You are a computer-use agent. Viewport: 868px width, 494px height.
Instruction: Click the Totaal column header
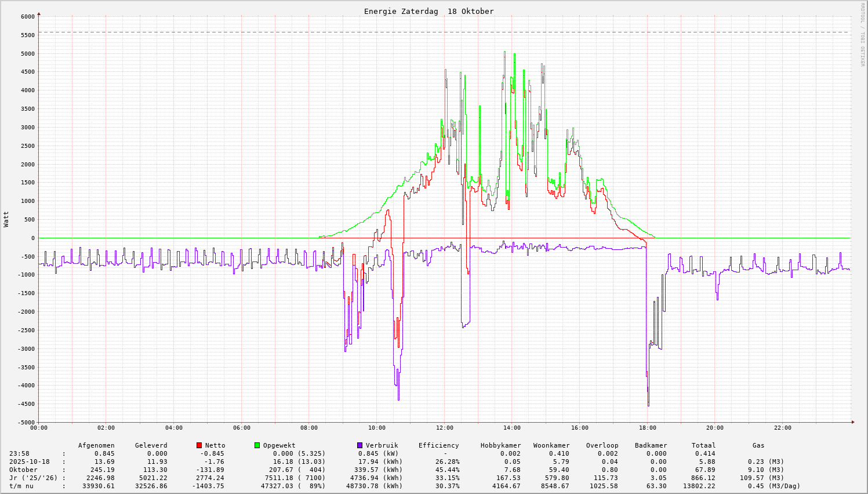703,445
